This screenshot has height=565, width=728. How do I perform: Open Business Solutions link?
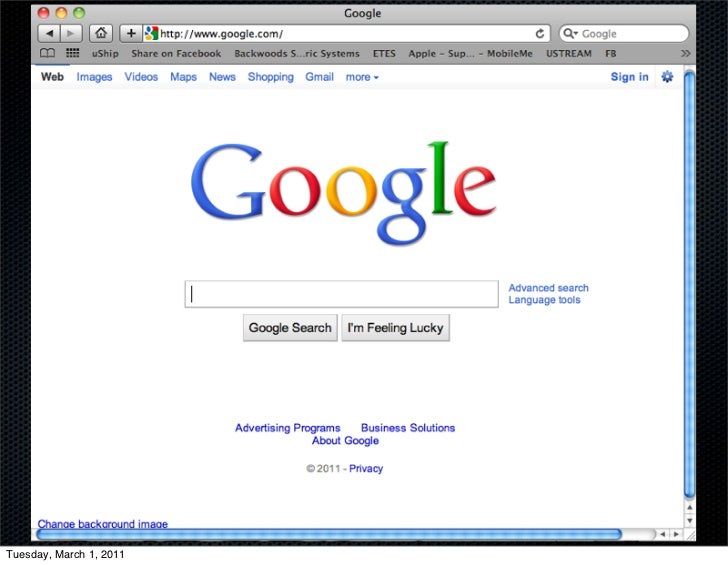(x=408, y=428)
